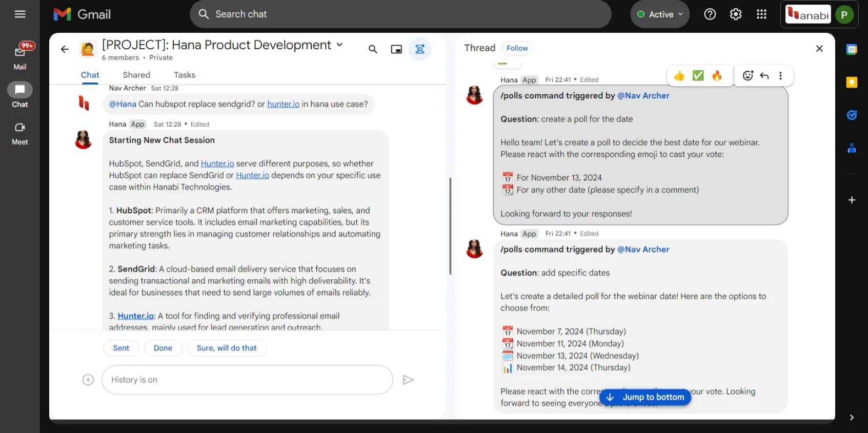Click 'November 7, 2024 (Thursday)' poll option
Image resolution: width=868 pixels, height=433 pixels.
click(x=571, y=332)
